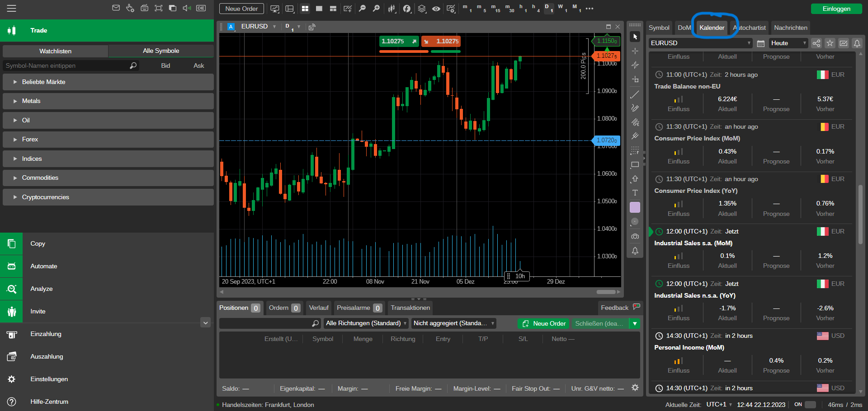Open the inbox mail icon in the top bar
868x411 pixels.
pos(116,8)
